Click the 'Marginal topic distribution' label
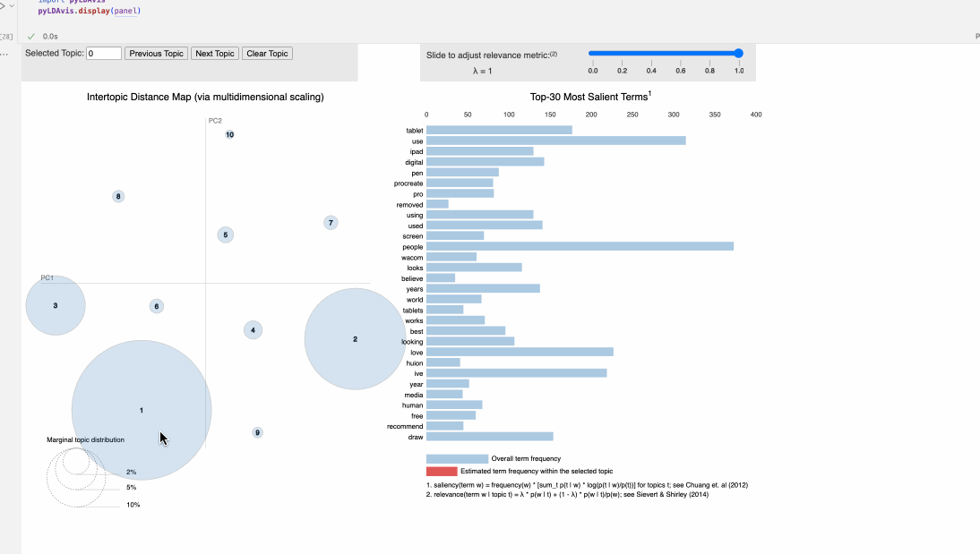Viewport: 980px width, 554px height. click(86, 439)
